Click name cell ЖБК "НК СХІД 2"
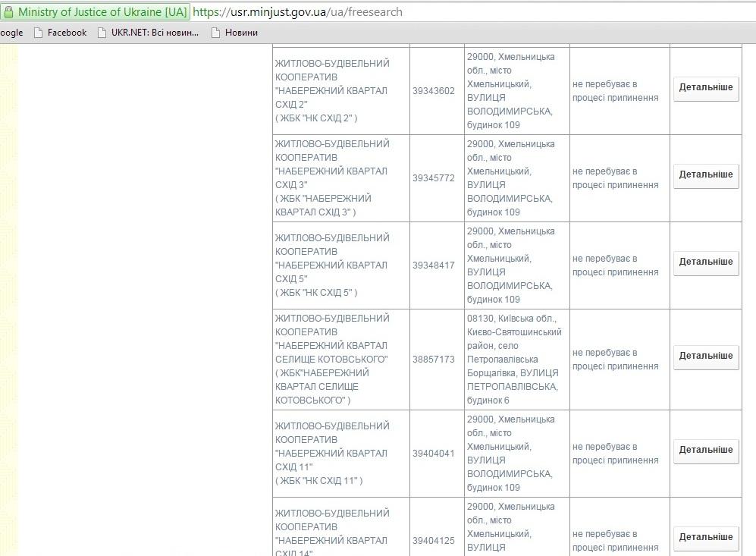Screen dimensions: 756x556 click(x=341, y=91)
